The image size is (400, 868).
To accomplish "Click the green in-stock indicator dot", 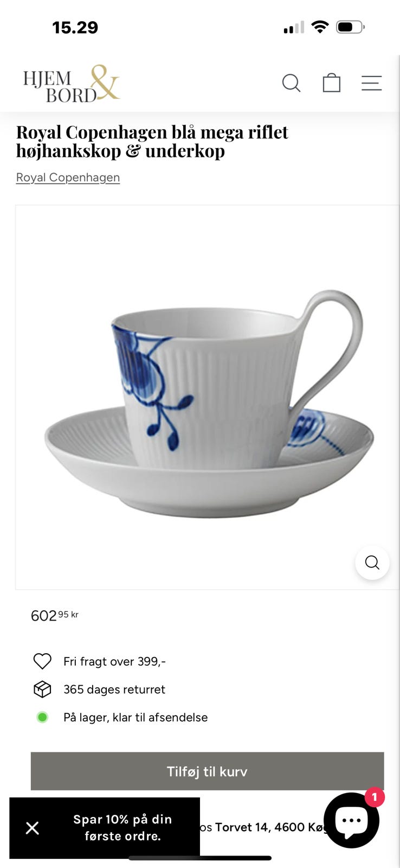I will (42, 717).
